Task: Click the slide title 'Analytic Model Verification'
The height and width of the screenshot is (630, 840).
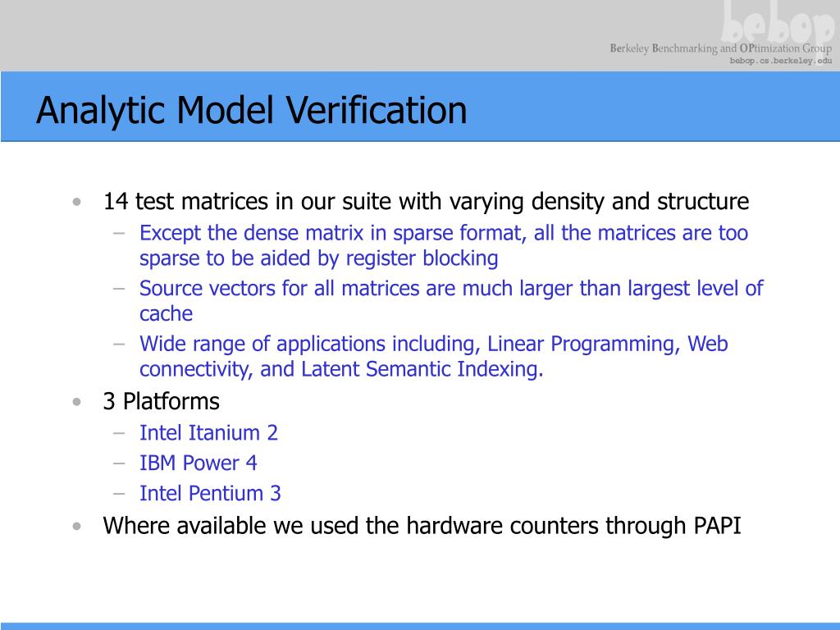Action: click(251, 111)
